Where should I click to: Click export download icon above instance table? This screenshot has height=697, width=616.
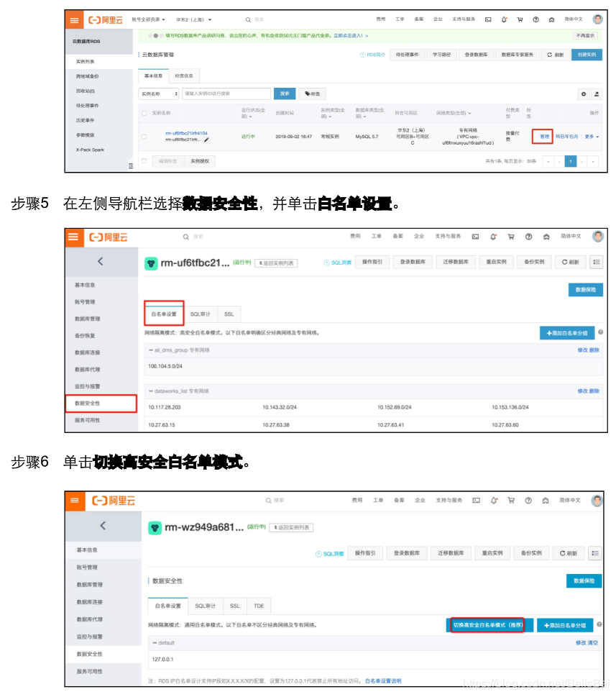(597, 94)
